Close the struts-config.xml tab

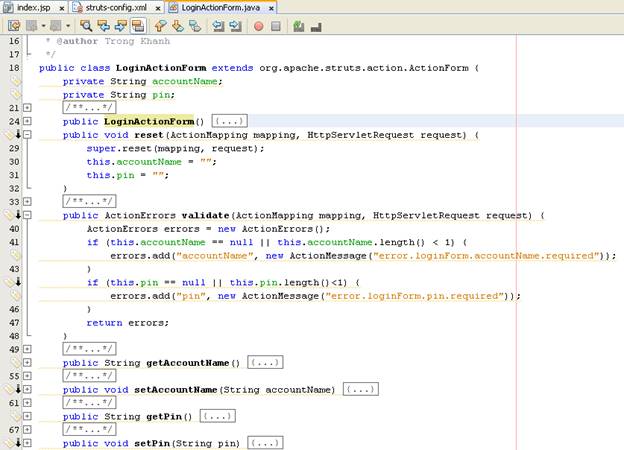pyautogui.click(x=158, y=8)
